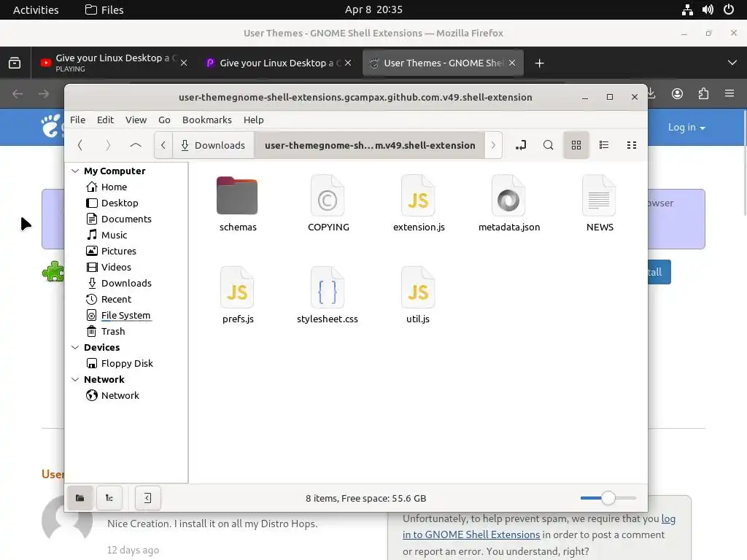The image size is (747, 560).
Task: Select the prefs.js file icon
Action: pyautogui.click(x=237, y=287)
